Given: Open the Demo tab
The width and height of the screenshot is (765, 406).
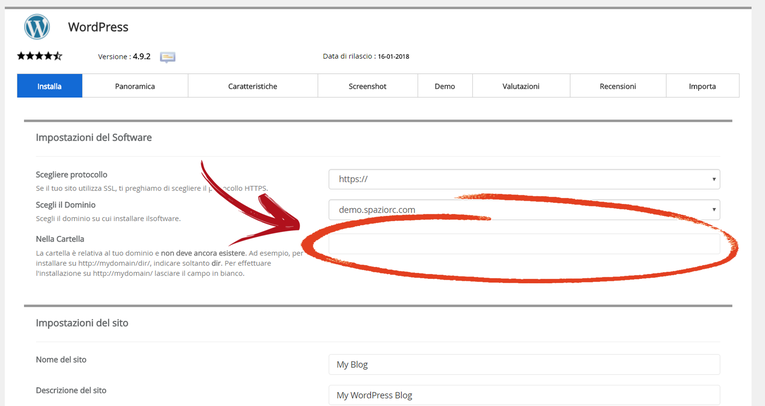Looking at the screenshot, I should pos(445,86).
